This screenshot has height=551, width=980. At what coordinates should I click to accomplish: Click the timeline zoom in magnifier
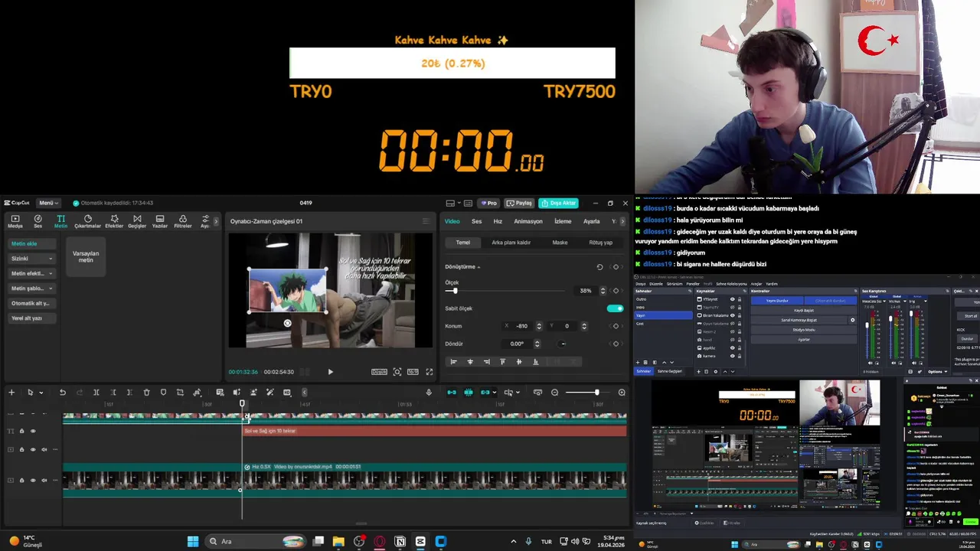pyautogui.click(x=622, y=393)
